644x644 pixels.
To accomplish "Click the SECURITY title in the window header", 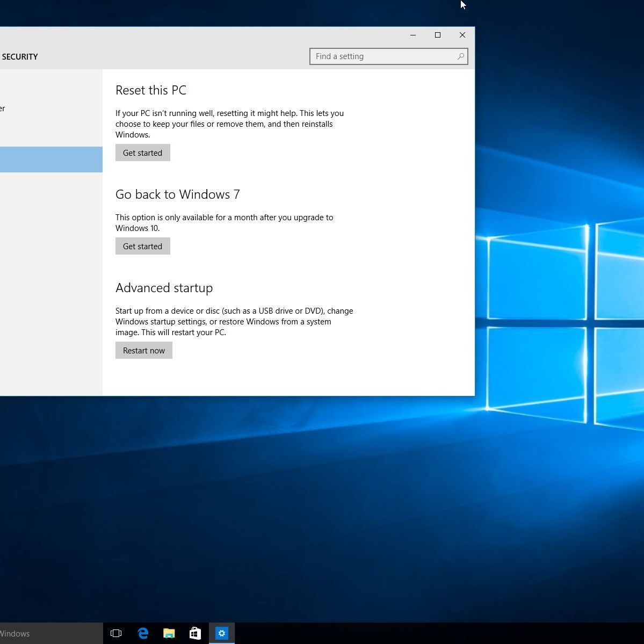I will (x=19, y=57).
